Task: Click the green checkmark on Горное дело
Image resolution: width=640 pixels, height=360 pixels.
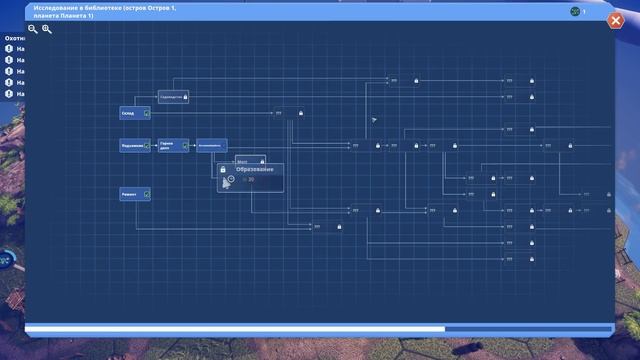Action: tap(185, 146)
